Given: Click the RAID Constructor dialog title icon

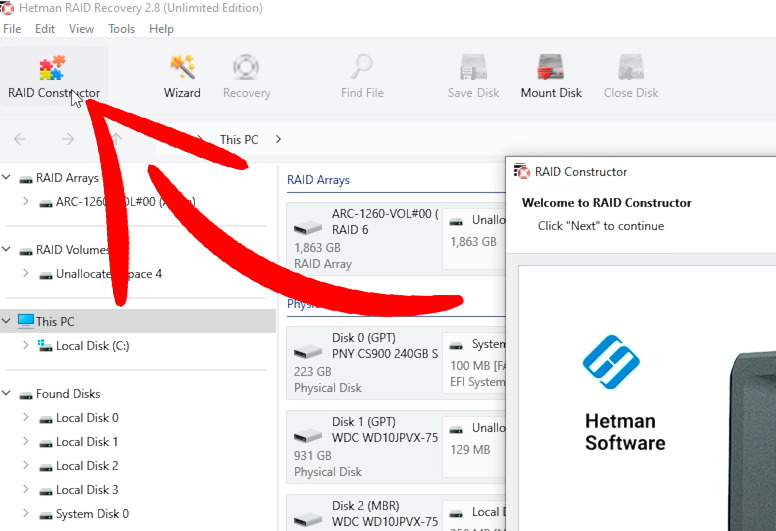Looking at the screenshot, I should point(522,172).
